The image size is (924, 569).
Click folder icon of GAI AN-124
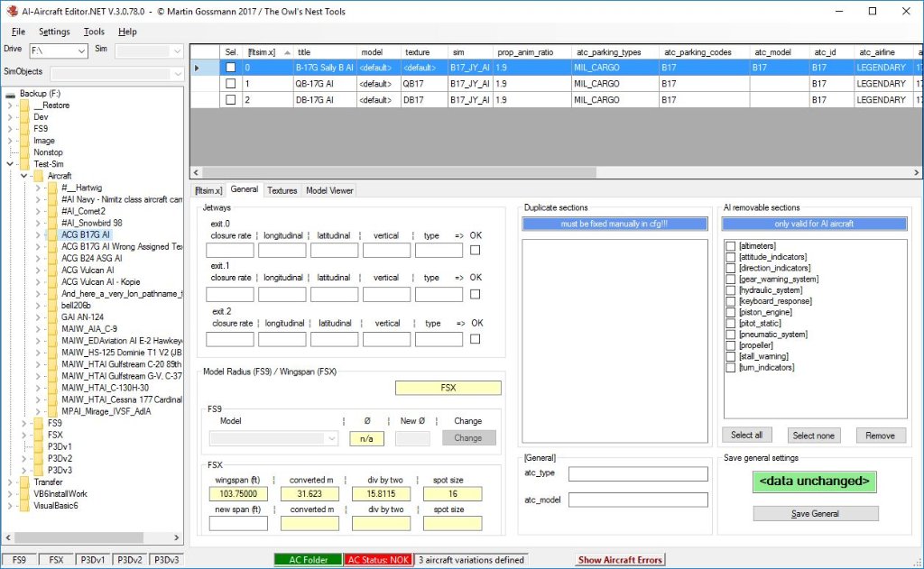click(x=51, y=317)
